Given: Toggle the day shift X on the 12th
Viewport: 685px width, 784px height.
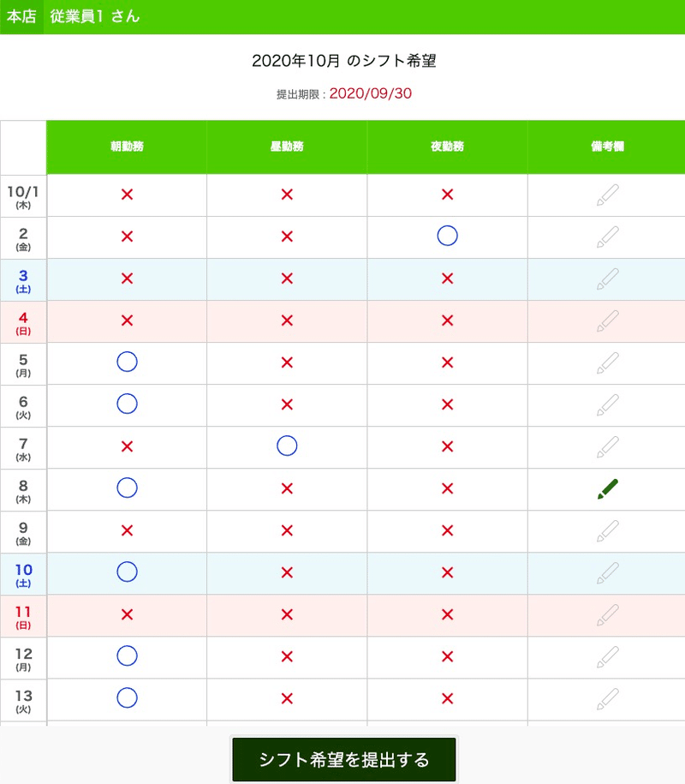Looking at the screenshot, I should [x=287, y=656].
